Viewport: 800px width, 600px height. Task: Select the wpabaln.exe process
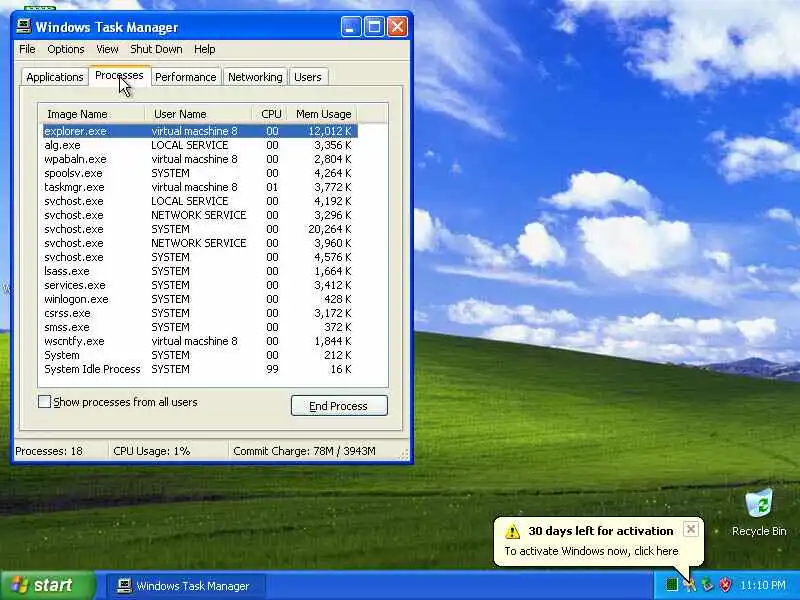click(200, 159)
